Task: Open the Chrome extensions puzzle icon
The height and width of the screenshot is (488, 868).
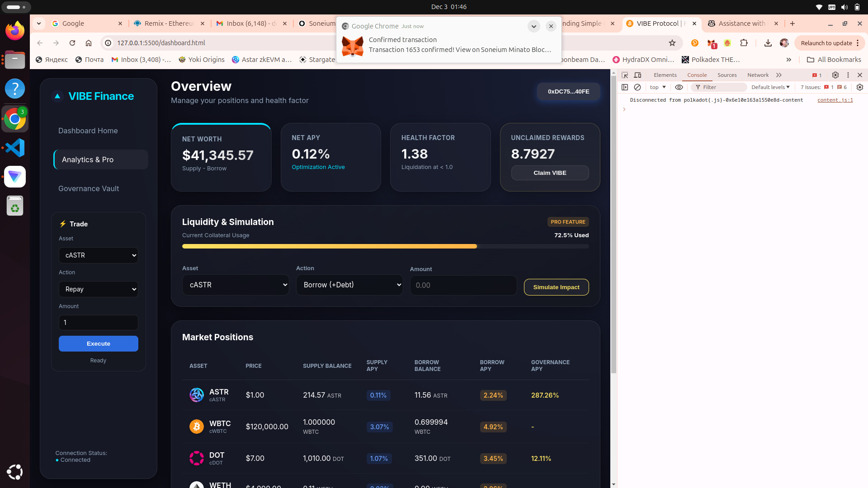Action: tap(744, 43)
